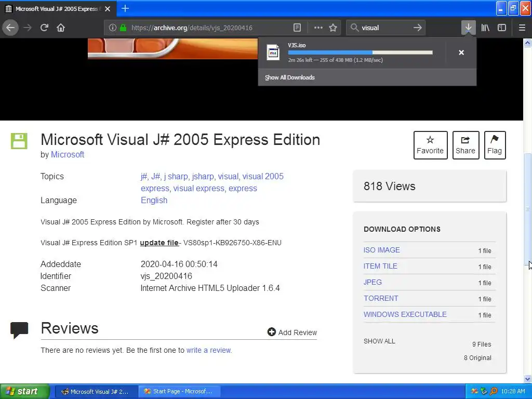The height and width of the screenshot is (399, 532).
Task: Open the jsharp topic link
Action: (203, 177)
